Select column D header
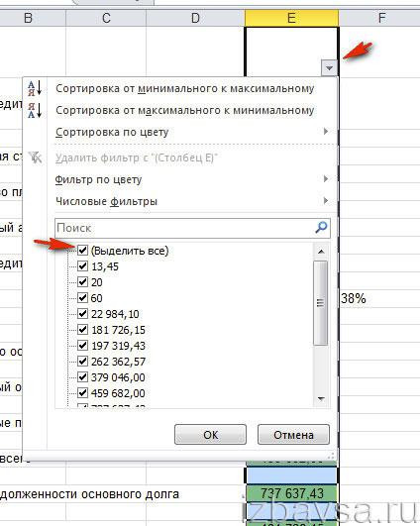 [x=195, y=18]
